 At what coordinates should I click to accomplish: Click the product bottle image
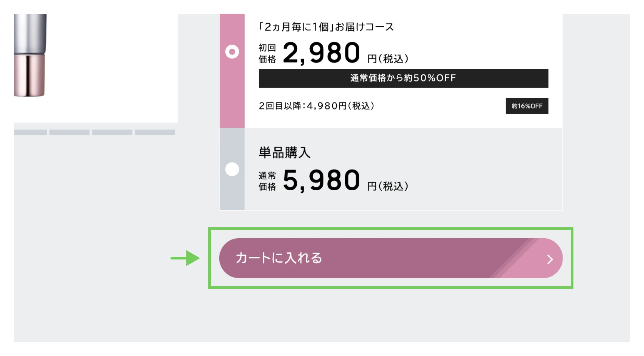30,55
